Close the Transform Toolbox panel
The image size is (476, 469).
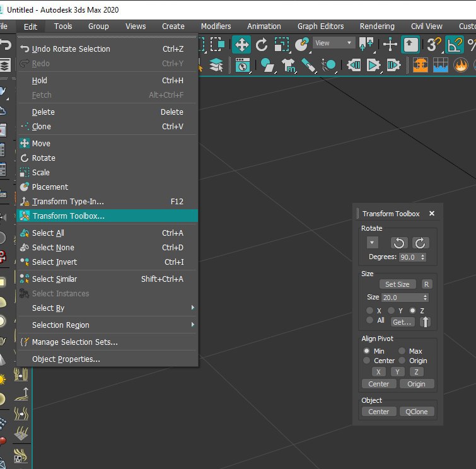[432, 214]
